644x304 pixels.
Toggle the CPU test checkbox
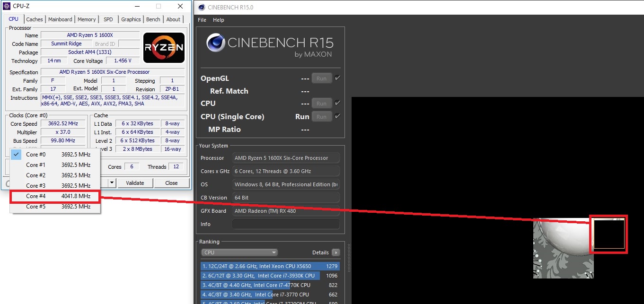coord(337,103)
